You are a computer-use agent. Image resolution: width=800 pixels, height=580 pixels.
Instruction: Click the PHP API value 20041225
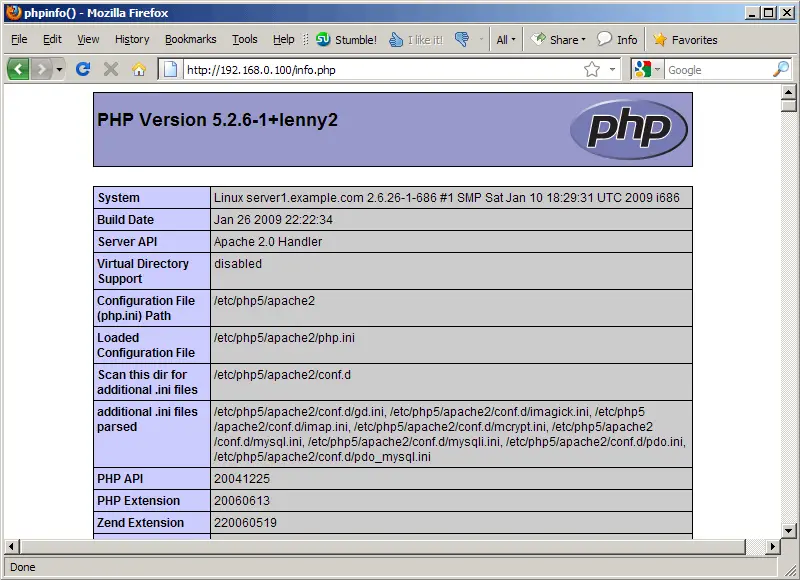(x=242, y=478)
